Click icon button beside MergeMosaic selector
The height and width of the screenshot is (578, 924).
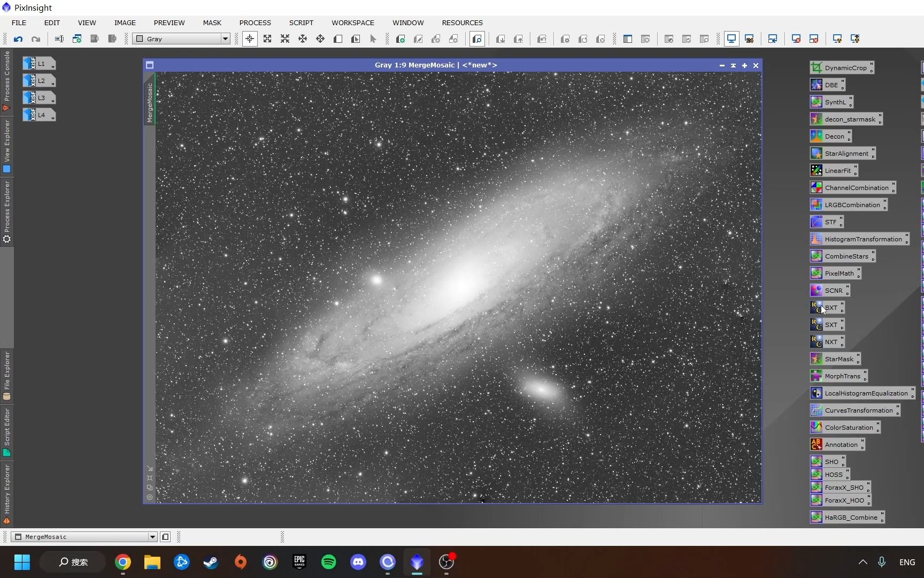click(x=166, y=537)
